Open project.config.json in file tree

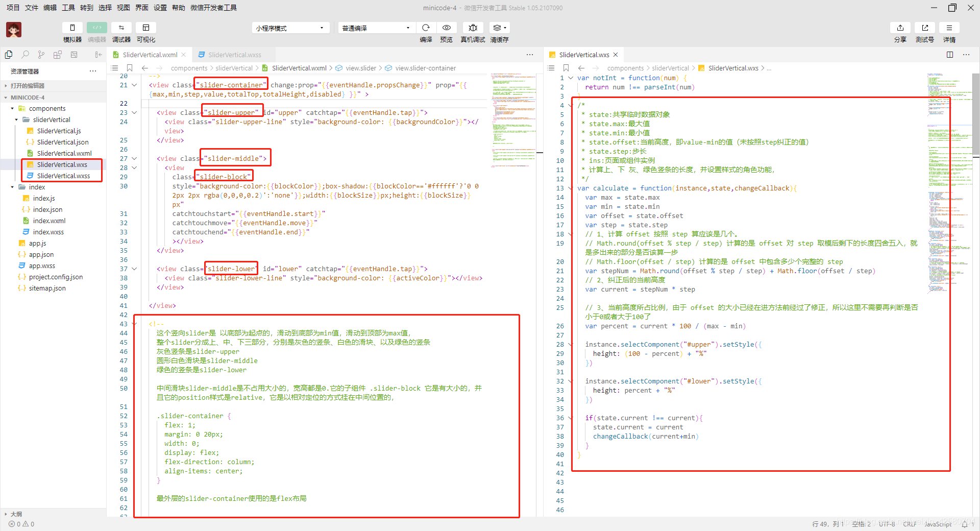(53, 277)
